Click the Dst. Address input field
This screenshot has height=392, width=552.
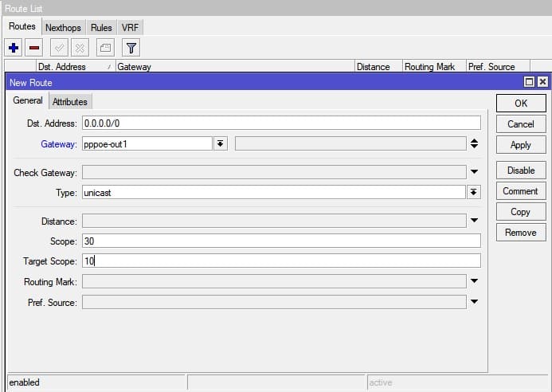point(281,123)
